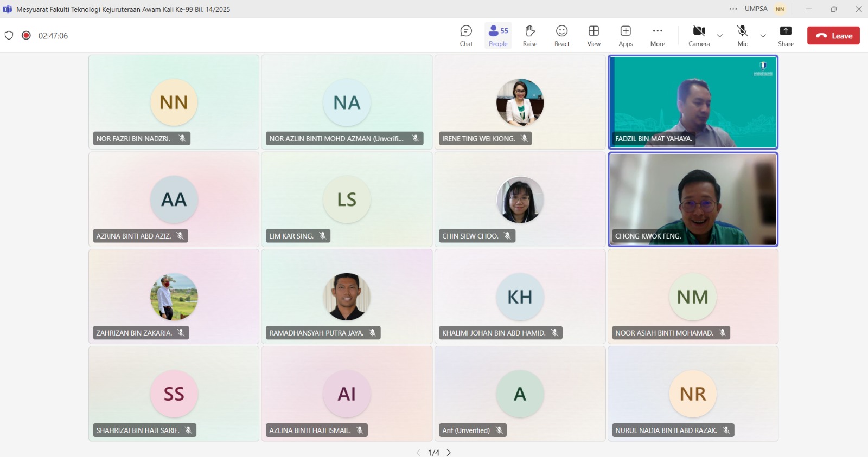The image size is (868, 457).
Task: Click ZAHRIZAN BIN ZAKARIA profile photo
Action: (174, 297)
